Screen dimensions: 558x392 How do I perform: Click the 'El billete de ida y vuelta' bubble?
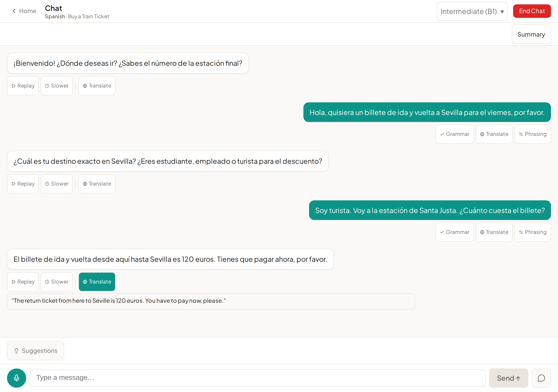click(170, 259)
